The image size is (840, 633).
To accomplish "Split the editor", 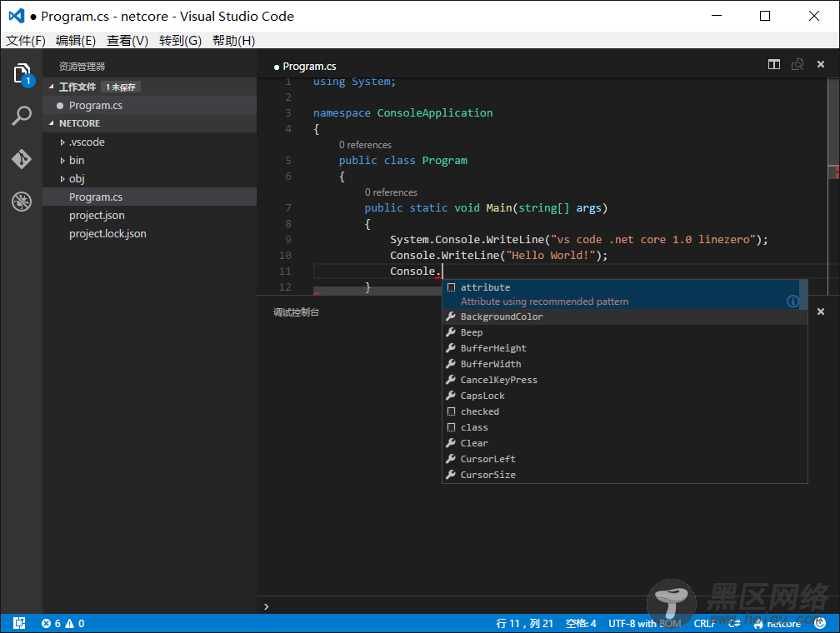I will pyautogui.click(x=773, y=64).
